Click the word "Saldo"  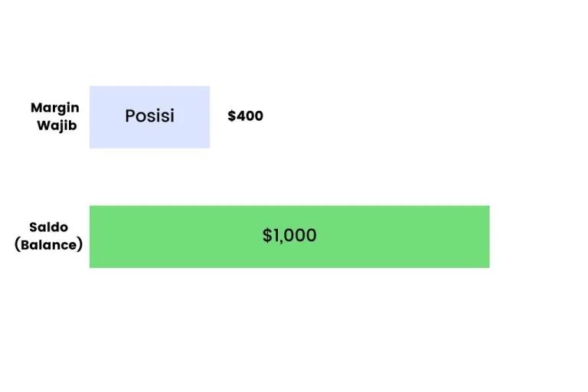(49, 227)
